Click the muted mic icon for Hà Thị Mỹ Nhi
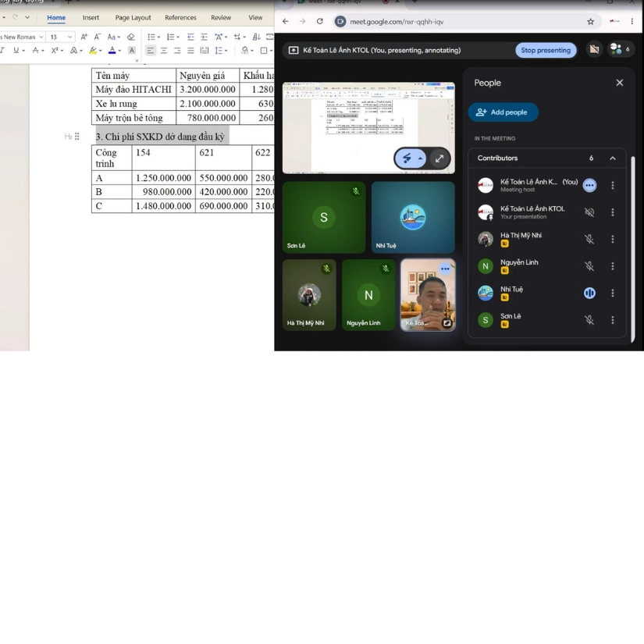 [x=589, y=239]
